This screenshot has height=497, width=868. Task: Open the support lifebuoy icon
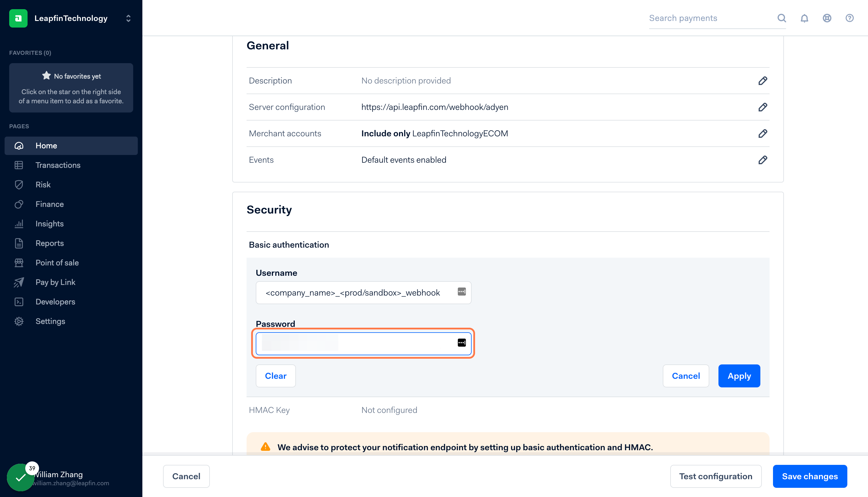tap(827, 18)
